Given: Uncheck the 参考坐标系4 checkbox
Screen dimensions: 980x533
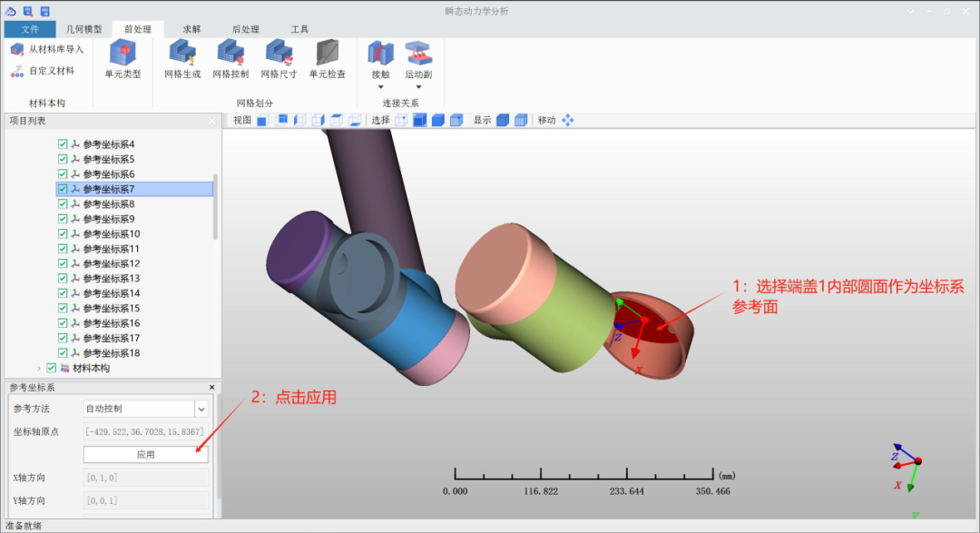Looking at the screenshot, I should pos(63,143).
